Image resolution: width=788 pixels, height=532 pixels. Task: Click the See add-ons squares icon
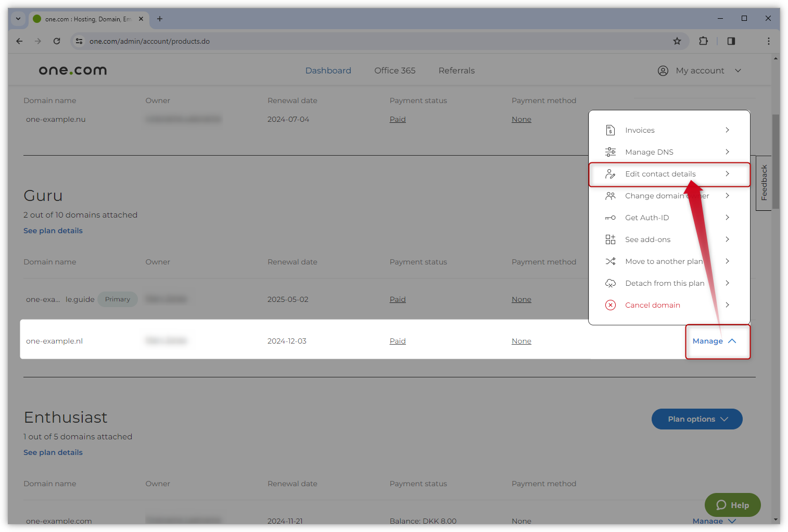[x=610, y=239]
